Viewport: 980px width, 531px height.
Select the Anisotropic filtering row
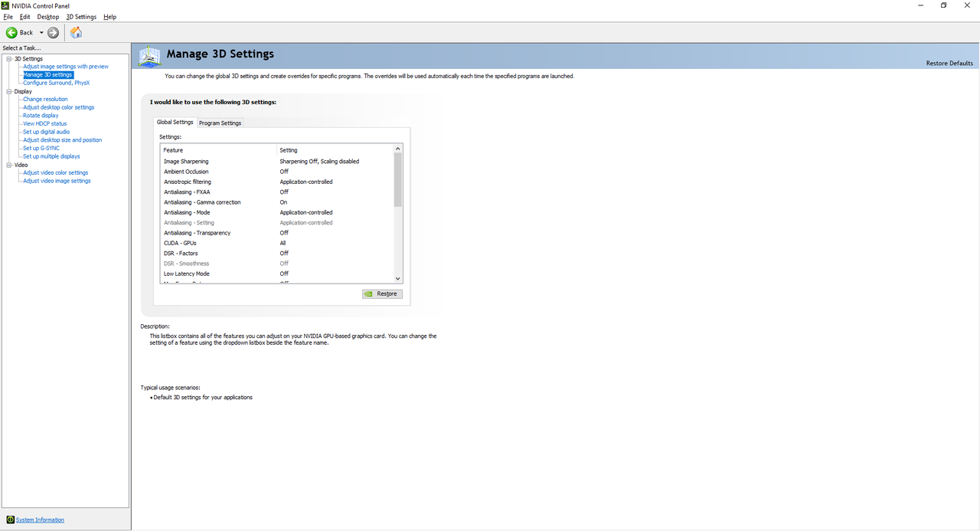277,182
